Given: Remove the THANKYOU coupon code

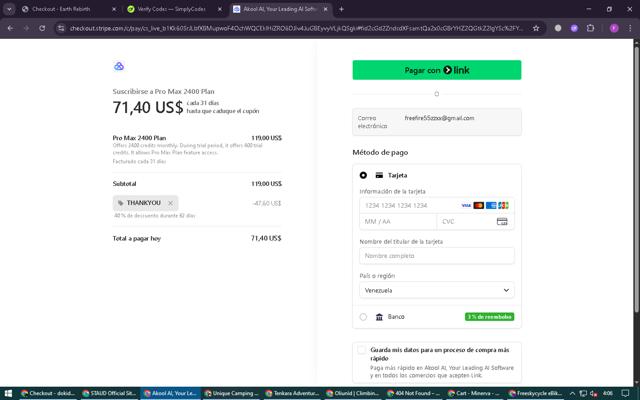Looking at the screenshot, I should [170, 203].
